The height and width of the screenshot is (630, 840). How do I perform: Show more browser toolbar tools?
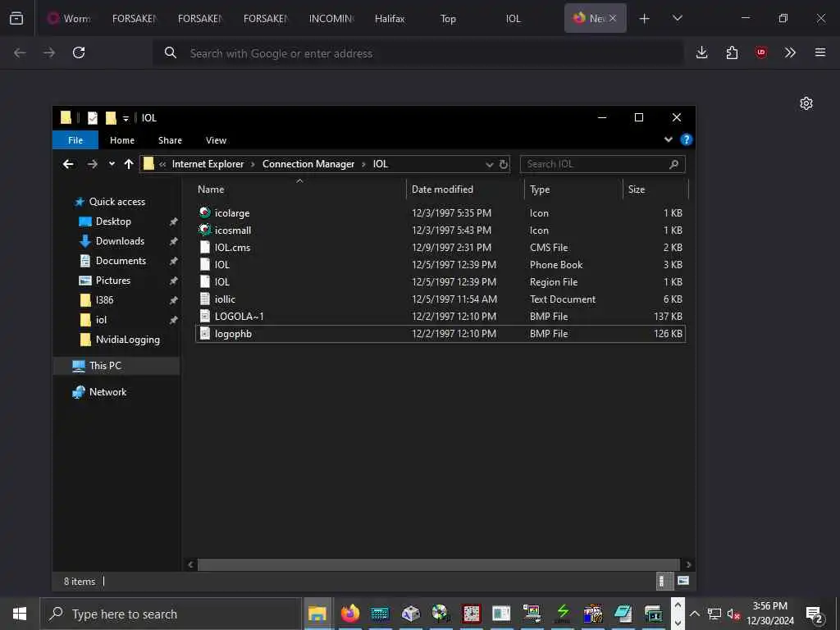click(x=790, y=52)
